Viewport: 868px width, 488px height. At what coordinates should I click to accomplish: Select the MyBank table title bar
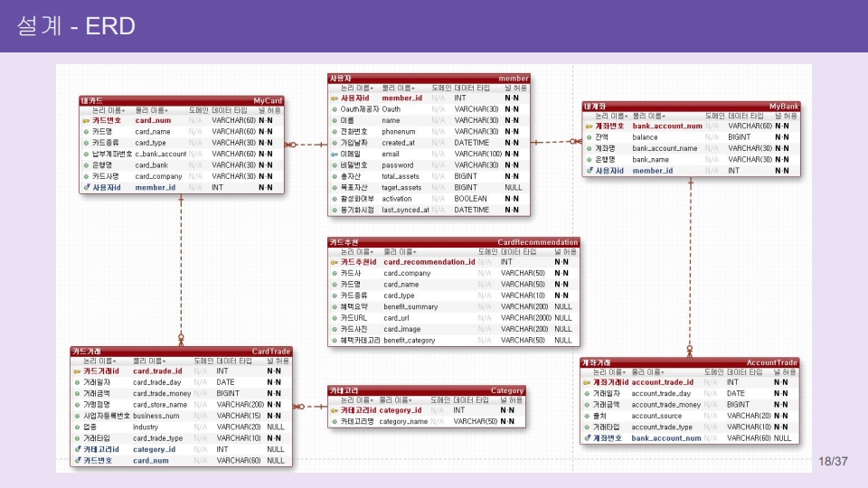coord(692,107)
